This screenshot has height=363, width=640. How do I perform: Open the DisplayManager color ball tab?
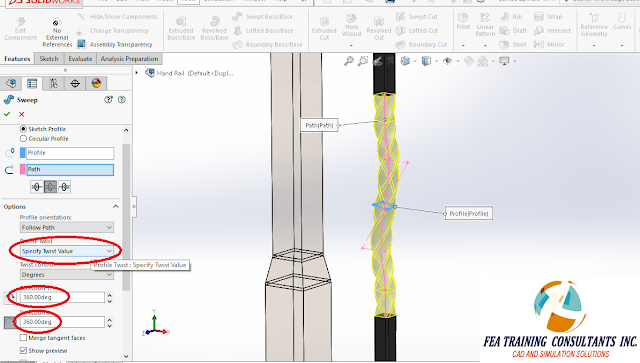(96, 84)
